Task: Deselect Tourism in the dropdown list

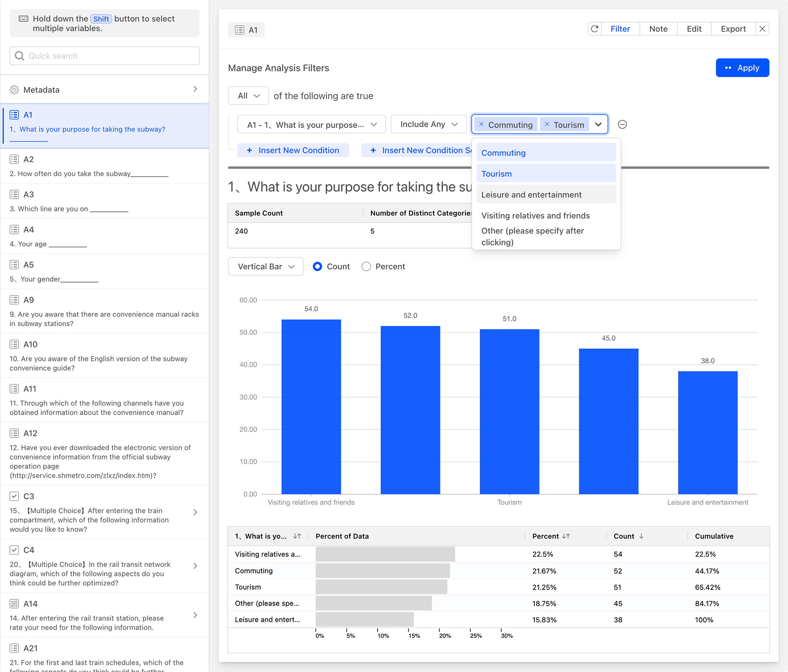Action: (x=546, y=174)
